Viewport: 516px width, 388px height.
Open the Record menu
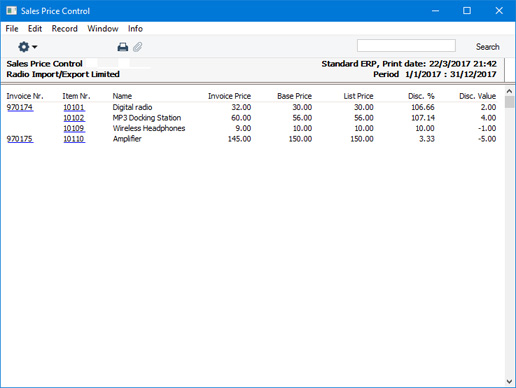click(x=64, y=29)
